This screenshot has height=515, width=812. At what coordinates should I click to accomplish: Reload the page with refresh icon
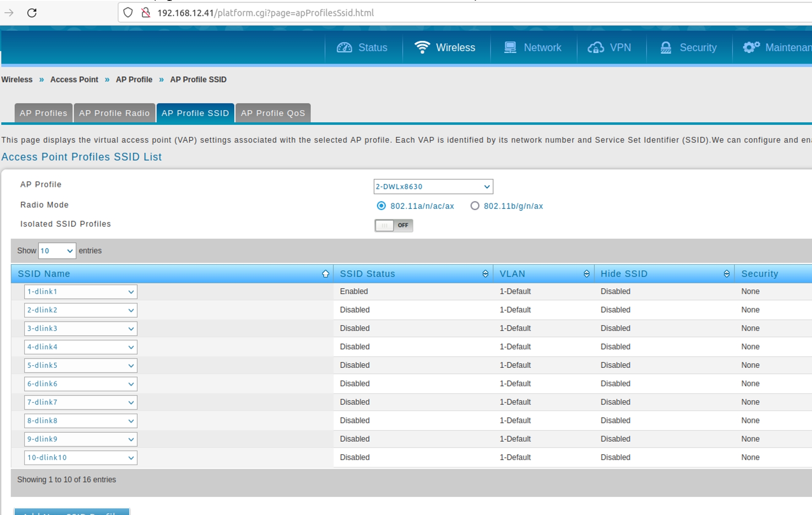(32, 13)
